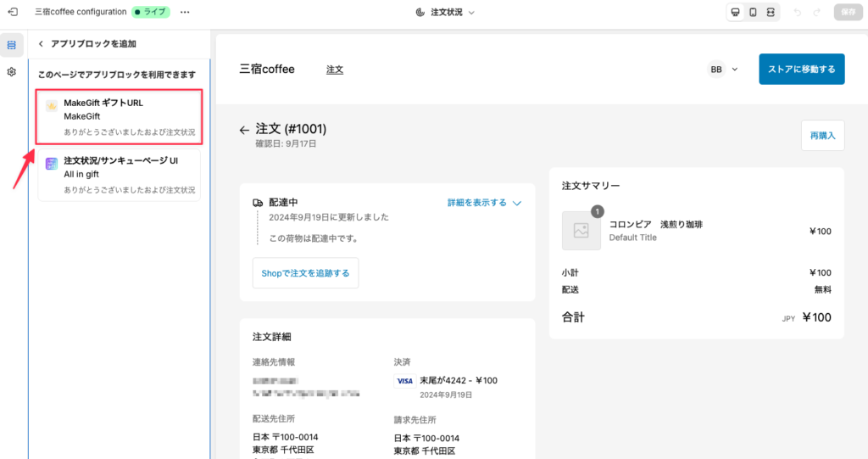
Task: Click the 三宿coffee store name
Action: click(267, 70)
